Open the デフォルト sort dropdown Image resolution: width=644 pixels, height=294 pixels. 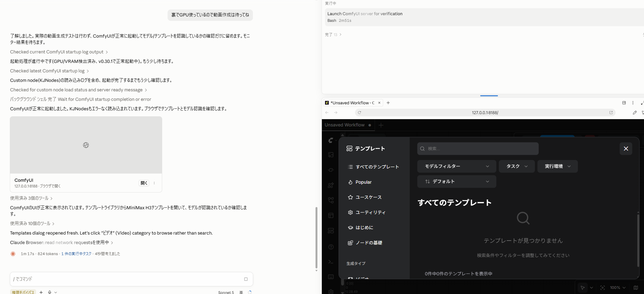pyautogui.click(x=457, y=181)
